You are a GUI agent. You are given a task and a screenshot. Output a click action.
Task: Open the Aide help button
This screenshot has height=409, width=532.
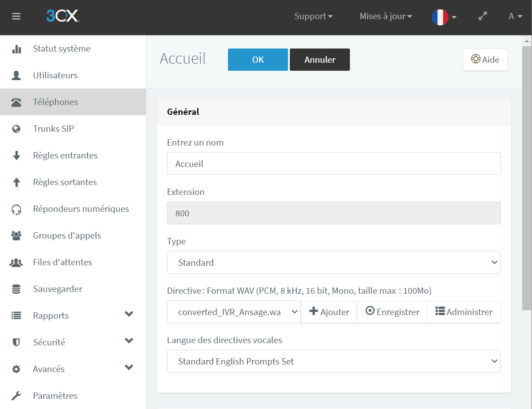(485, 60)
